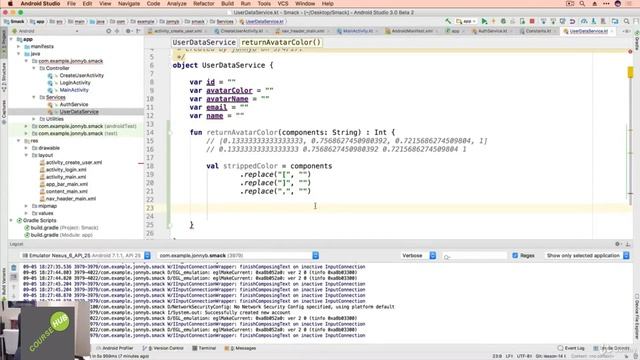Open the Refactor menu

(204, 4)
